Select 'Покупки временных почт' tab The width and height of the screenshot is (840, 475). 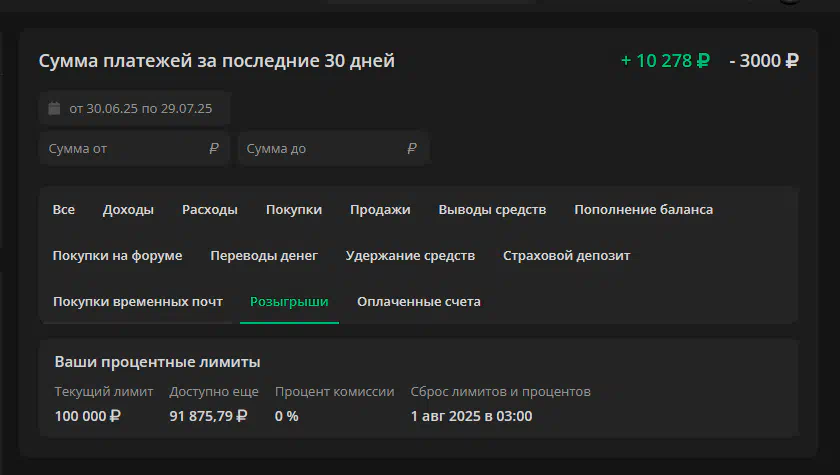click(x=138, y=301)
